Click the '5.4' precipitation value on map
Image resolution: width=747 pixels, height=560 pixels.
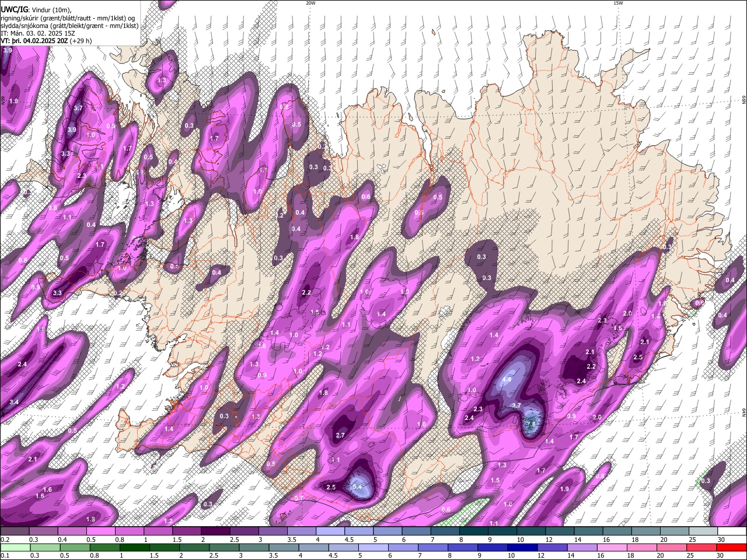[x=358, y=487]
